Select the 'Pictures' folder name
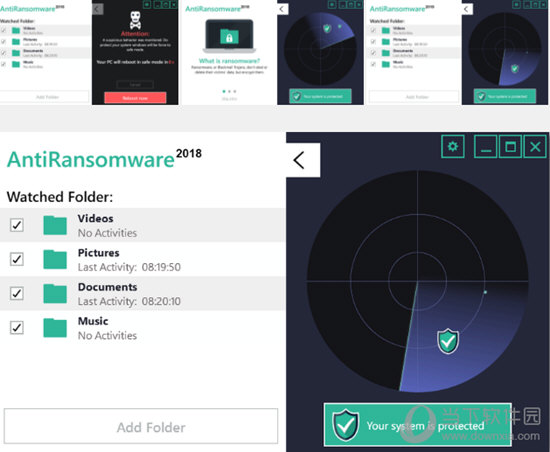The width and height of the screenshot is (550, 452). click(x=99, y=253)
